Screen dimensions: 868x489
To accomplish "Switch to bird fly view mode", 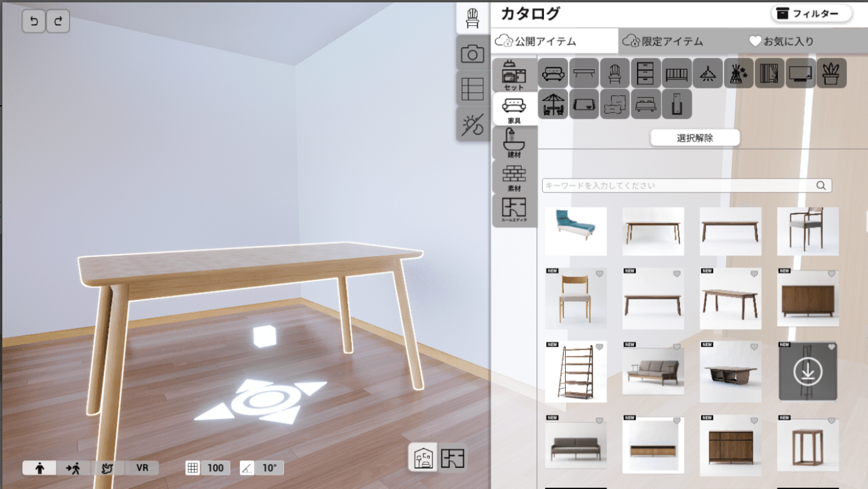I will point(108,468).
